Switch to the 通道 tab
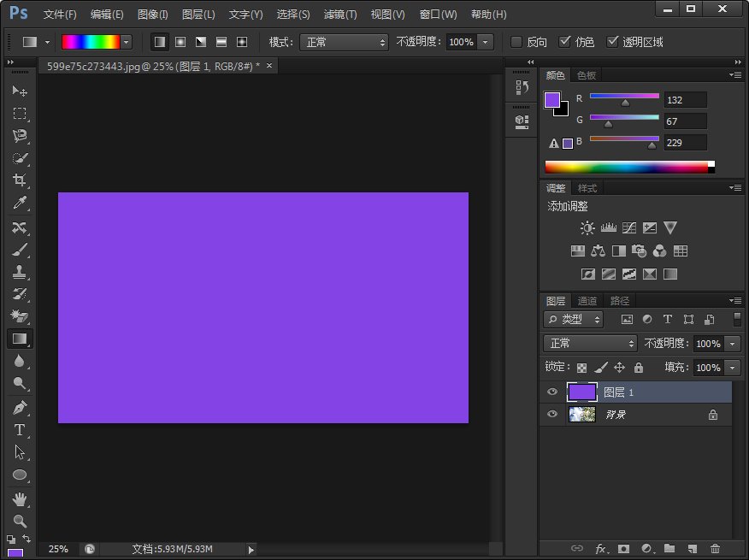The height and width of the screenshot is (560, 749). tap(587, 300)
